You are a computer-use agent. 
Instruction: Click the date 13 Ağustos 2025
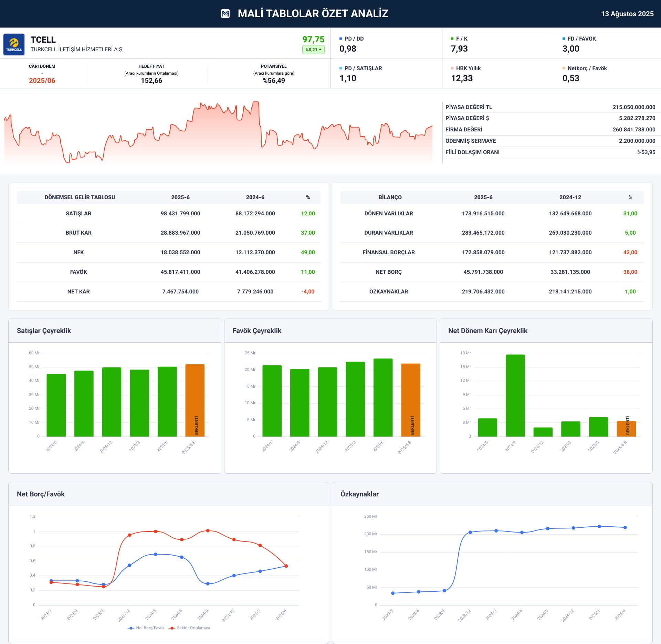[627, 14]
